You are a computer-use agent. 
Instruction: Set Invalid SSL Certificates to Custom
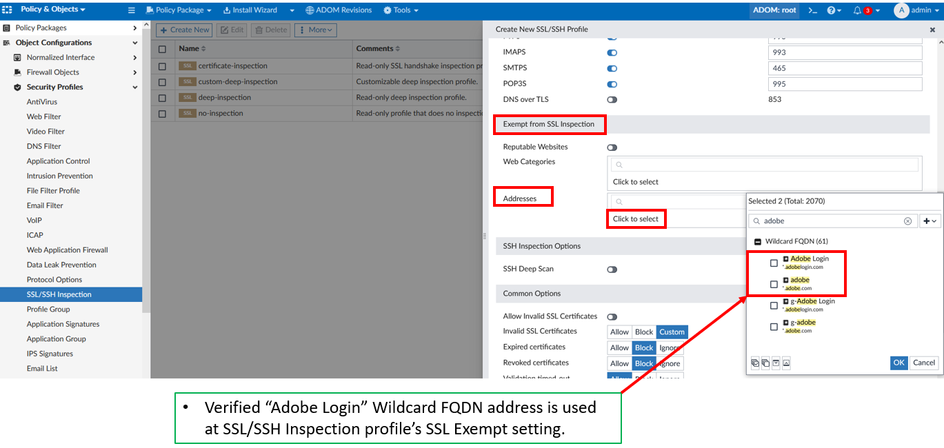click(x=672, y=332)
